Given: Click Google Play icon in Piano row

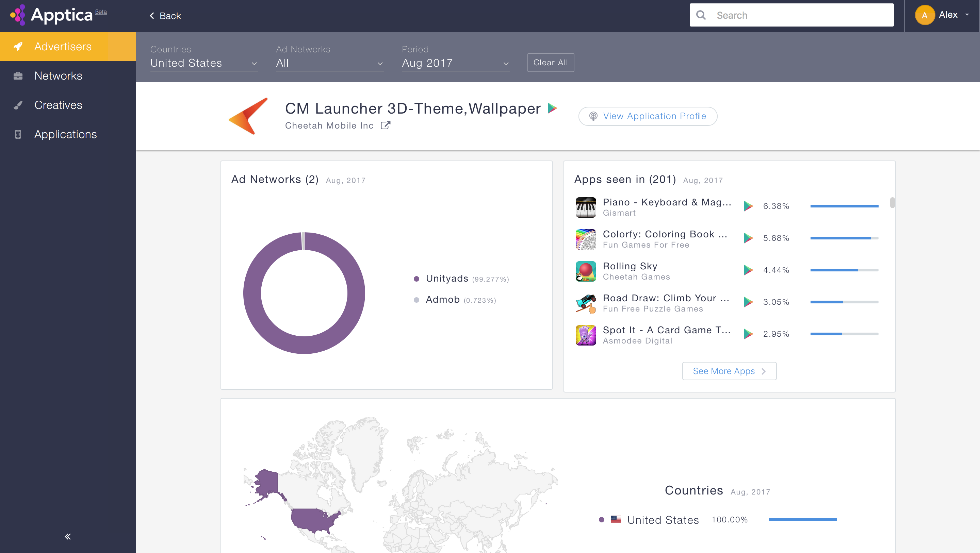Looking at the screenshot, I should pos(748,206).
